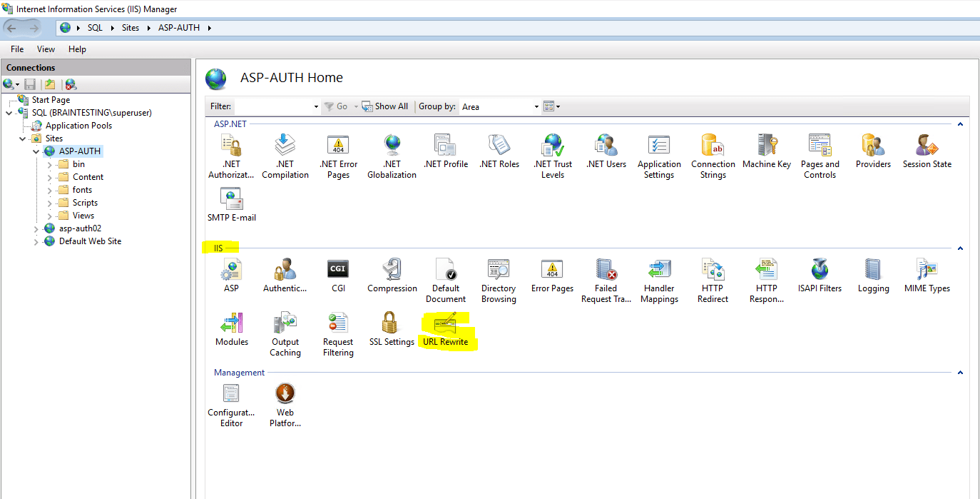Open .NET Globalization settings
980x499 pixels.
392,156
